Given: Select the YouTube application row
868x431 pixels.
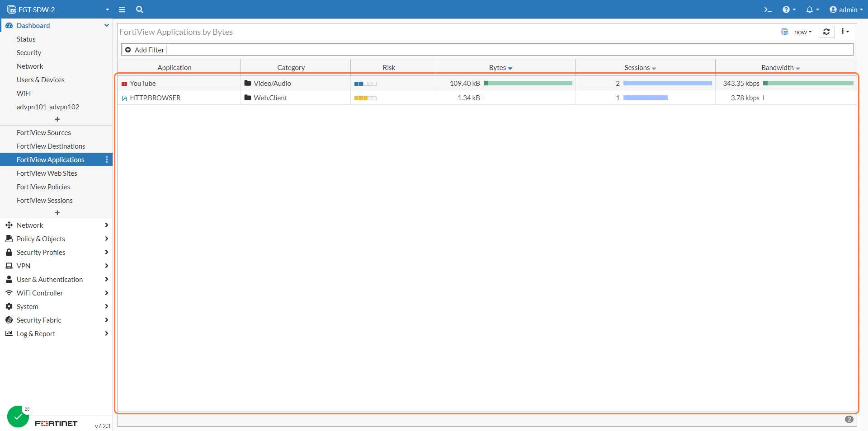Looking at the screenshot, I should tap(487, 83).
